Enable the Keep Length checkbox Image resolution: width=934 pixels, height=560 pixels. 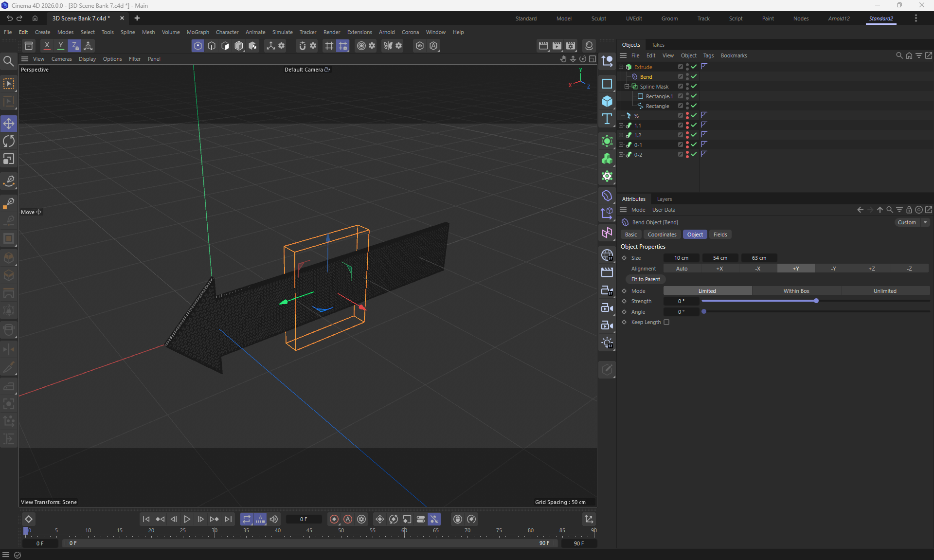666,322
